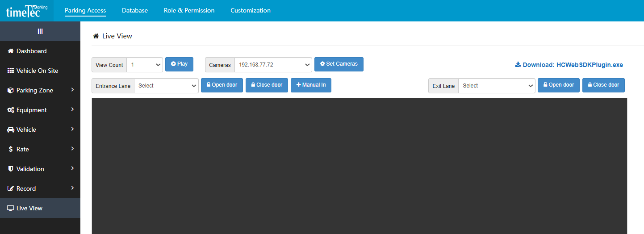
Task: Download the HCWebSDKPlugin.exe link
Action: tap(569, 65)
